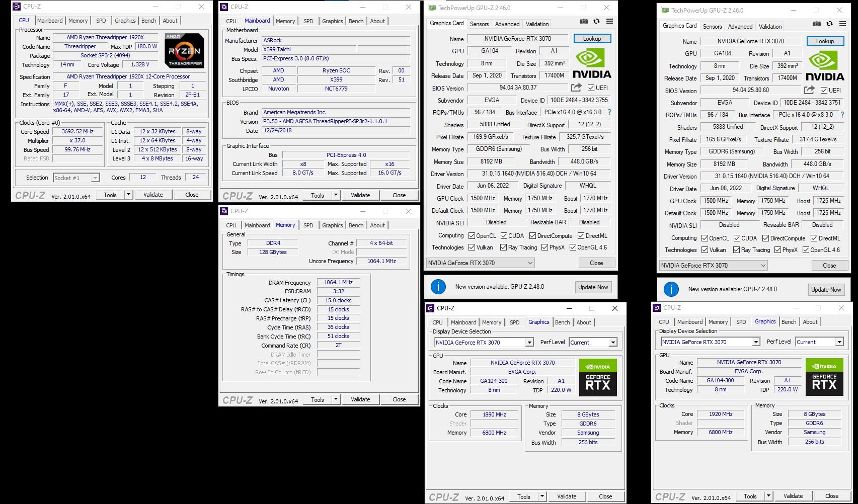This screenshot has height=504, width=858.
Task: Open Advanced tab in @ x8 3.0 GPU-Z
Action: coord(740,27)
